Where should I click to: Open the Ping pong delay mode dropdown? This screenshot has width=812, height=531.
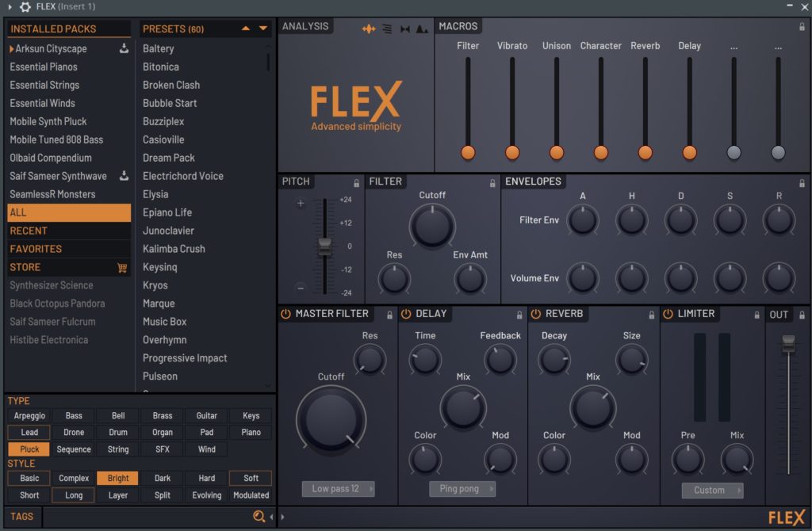pos(462,488)
